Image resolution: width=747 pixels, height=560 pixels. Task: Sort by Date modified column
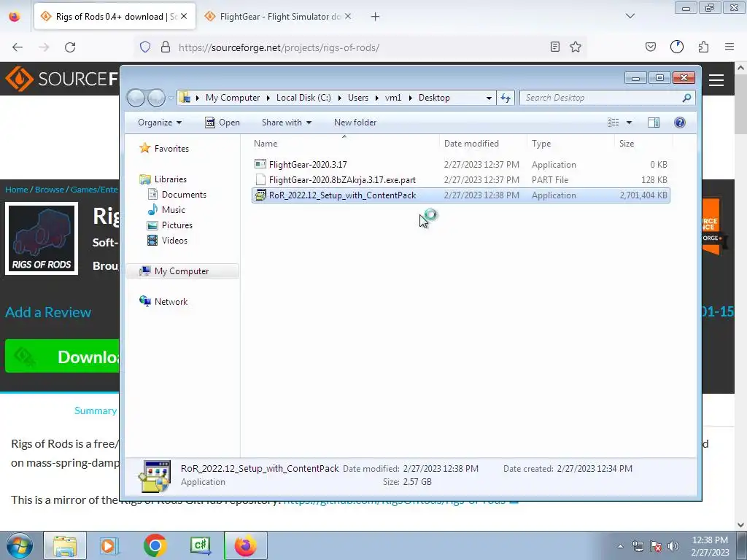(483, 144)
